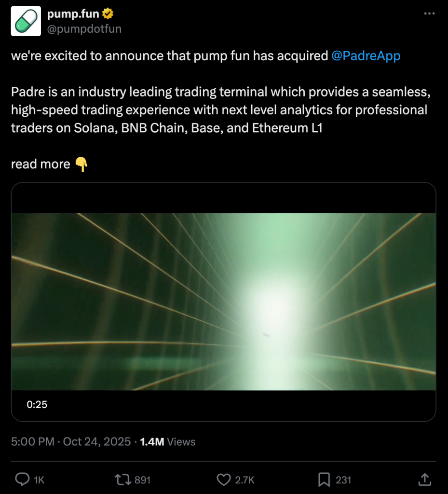This screenshot has width=448, height=494.
Task: Click the 1K replies count
Action: click(x=39, y=480)
